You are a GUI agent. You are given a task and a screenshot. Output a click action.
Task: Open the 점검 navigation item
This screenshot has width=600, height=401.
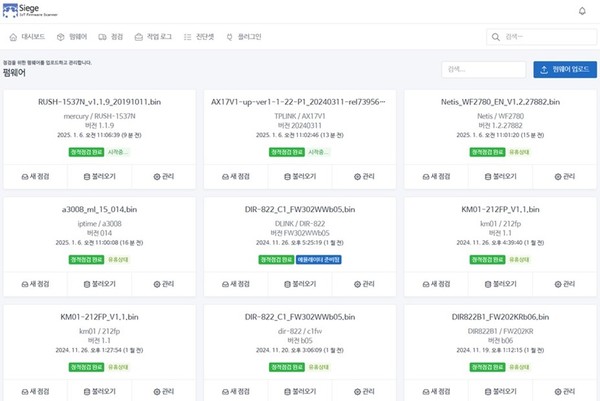(111, 37)
